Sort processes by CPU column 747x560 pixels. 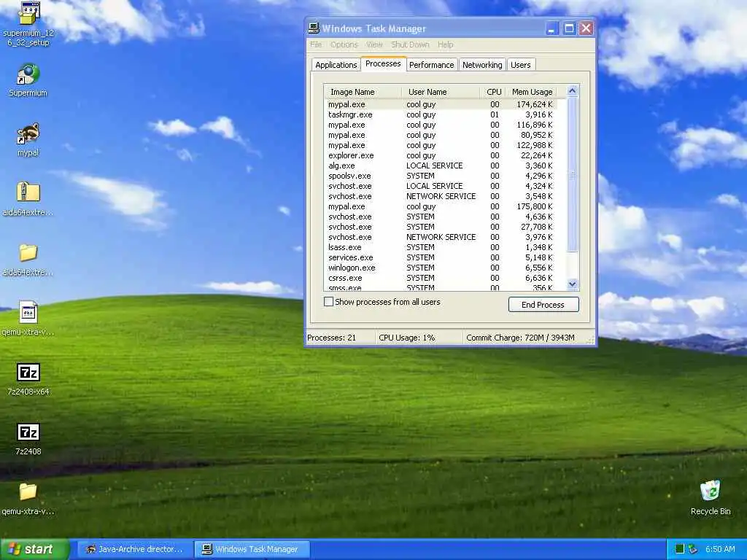(x=494, y=92)
